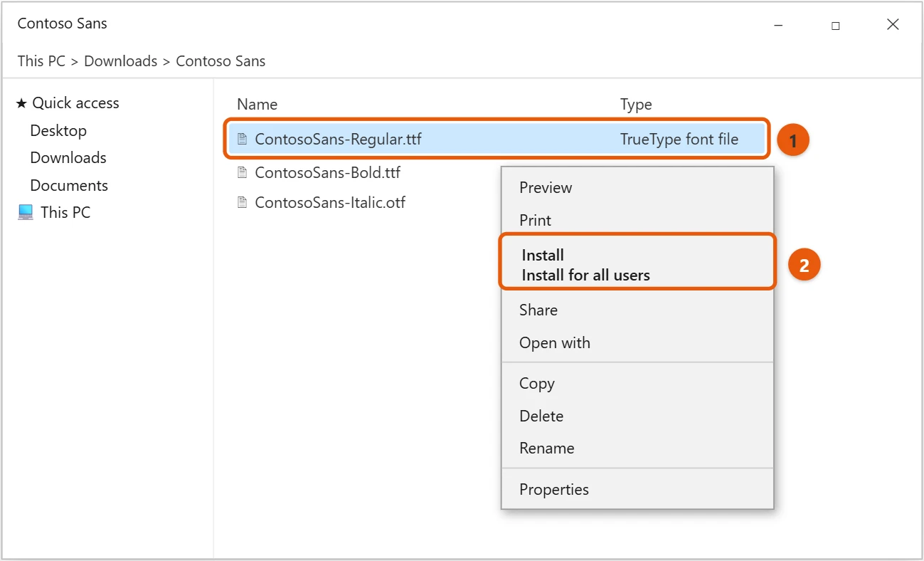The height and width of the screenshot is (561, 924).
Task: Choose Delete from the context menu
Action: click(541, 416)
